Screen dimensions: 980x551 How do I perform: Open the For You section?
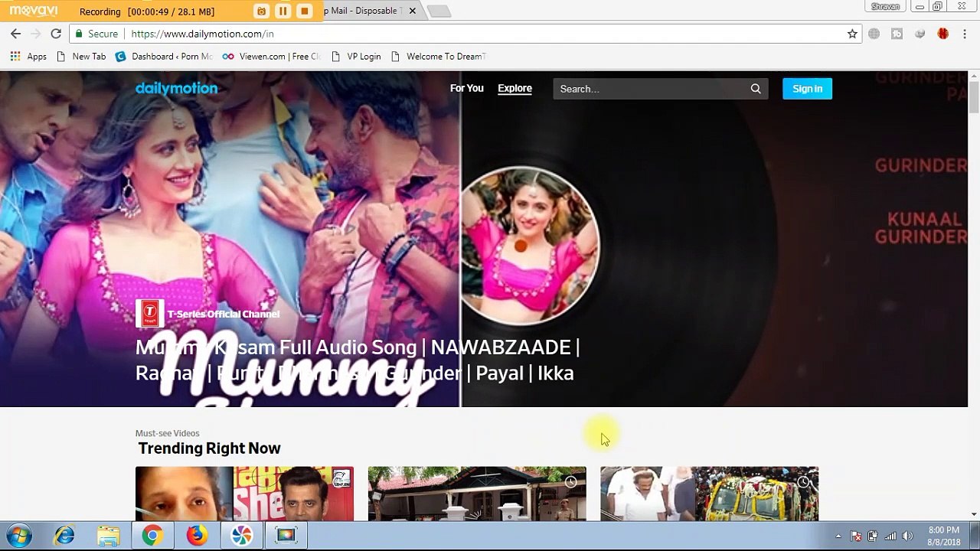(467, 89)
